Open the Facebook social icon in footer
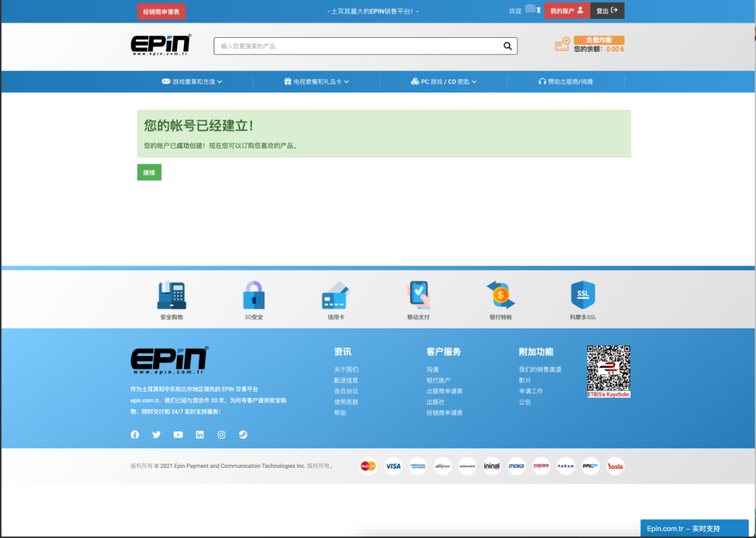This screenshot has width=756, height=538. point(135,435)
